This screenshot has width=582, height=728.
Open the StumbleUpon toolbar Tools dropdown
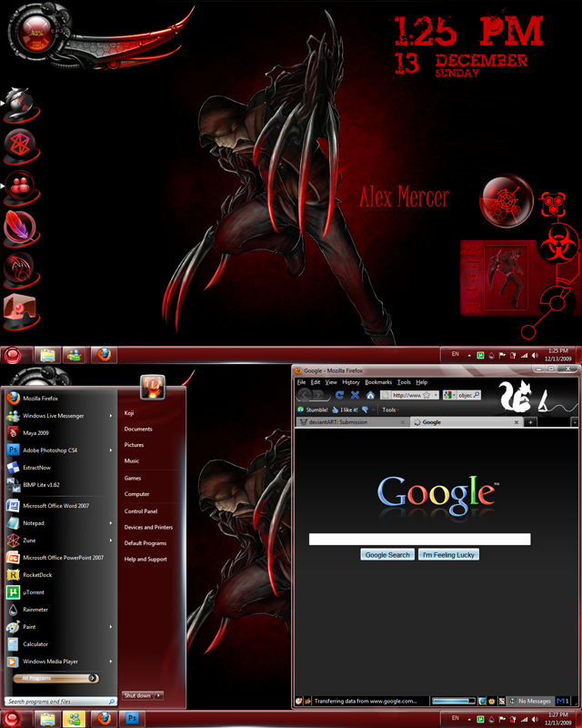(390, 409)
